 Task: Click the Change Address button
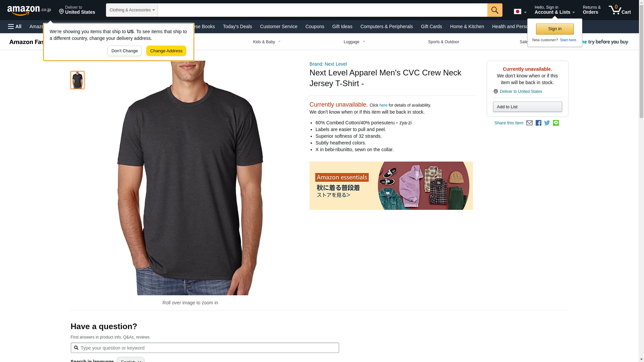click(166, 51)
